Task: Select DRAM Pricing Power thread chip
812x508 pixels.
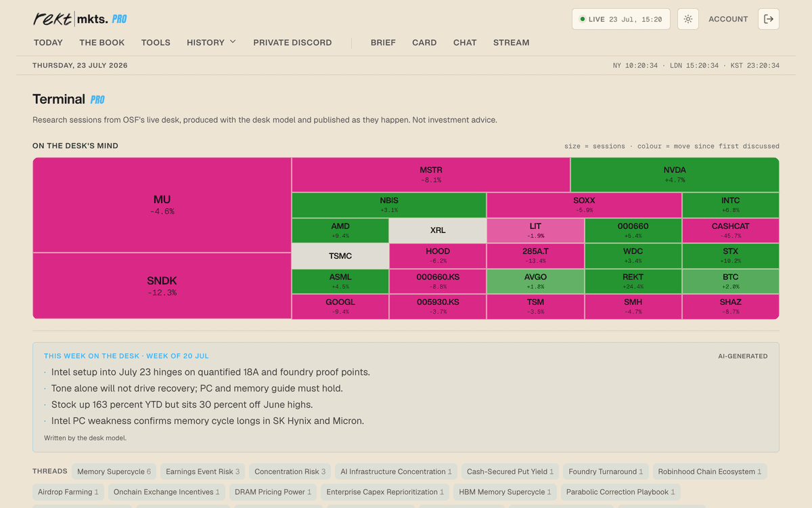Action: (273, 492)
